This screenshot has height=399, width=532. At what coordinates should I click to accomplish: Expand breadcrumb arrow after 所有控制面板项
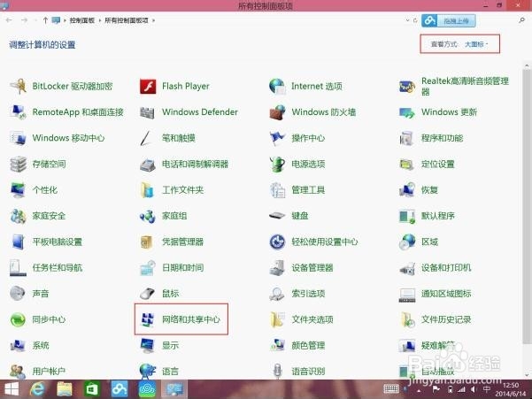click(x=154, y=20)
